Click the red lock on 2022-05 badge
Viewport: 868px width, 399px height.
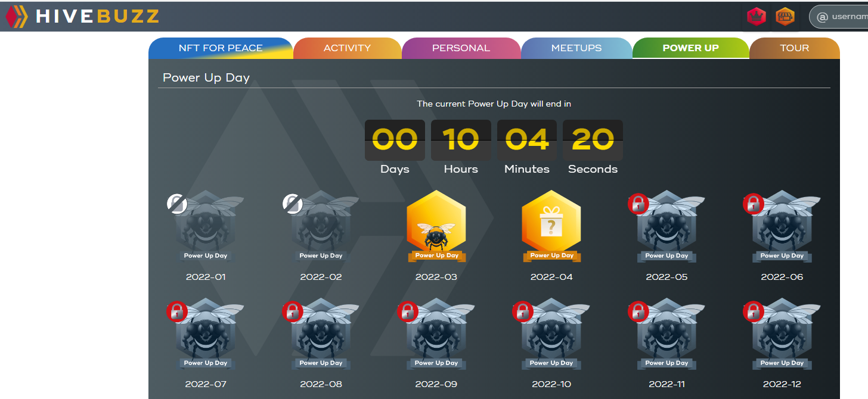638,204
